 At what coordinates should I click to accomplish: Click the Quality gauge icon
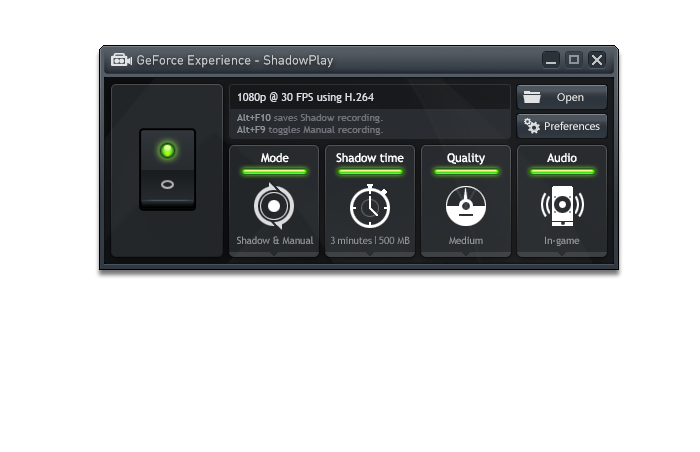click(466, 206)
